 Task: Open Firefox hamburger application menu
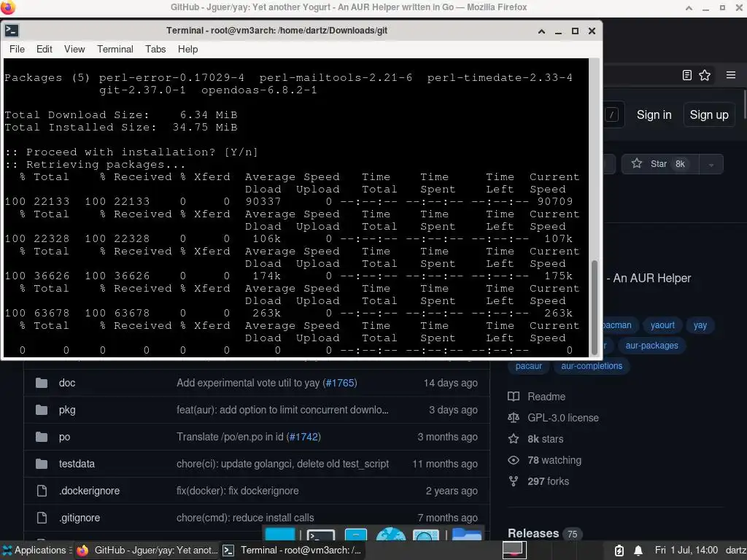tap(731, 75)
